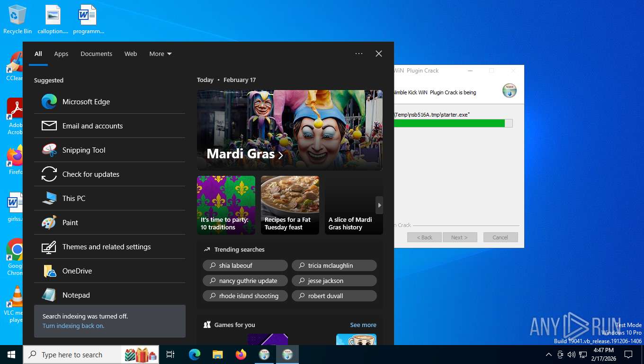Open the clock and date in taskbar
644x364 pixels.
(x=604, y=355)
